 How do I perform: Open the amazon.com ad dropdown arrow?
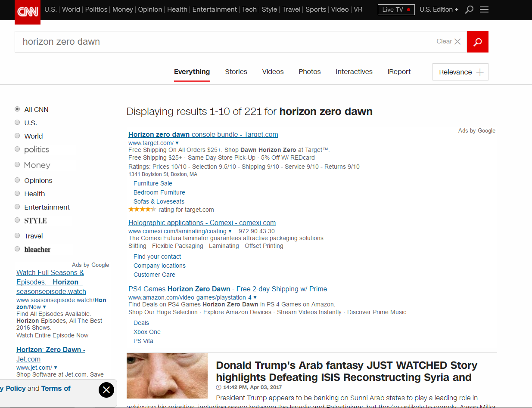[x=255, y=297]
